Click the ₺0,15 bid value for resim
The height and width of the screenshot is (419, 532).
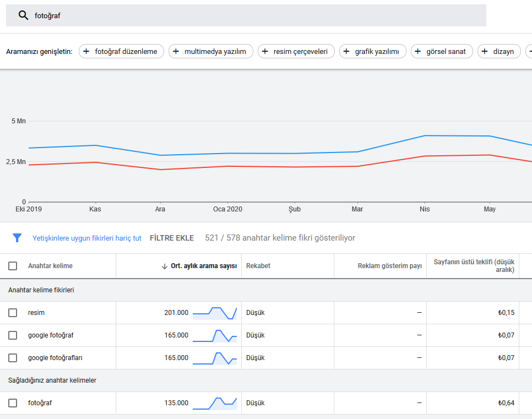coord(506,313)
